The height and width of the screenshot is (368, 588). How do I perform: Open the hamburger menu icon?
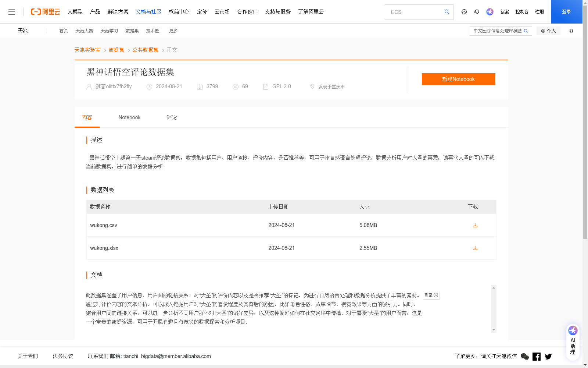(x=12, y=12)
